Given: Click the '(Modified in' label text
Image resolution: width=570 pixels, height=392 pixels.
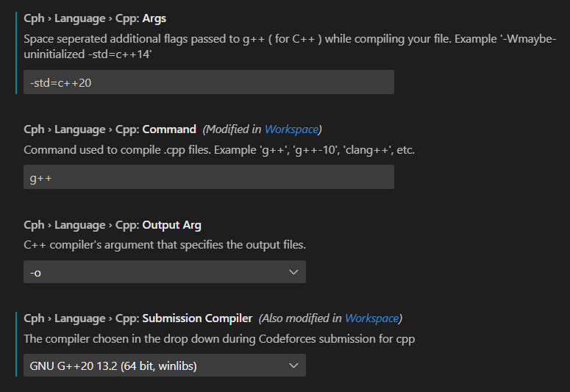Looking at the screenshot, I should [232, 129].
